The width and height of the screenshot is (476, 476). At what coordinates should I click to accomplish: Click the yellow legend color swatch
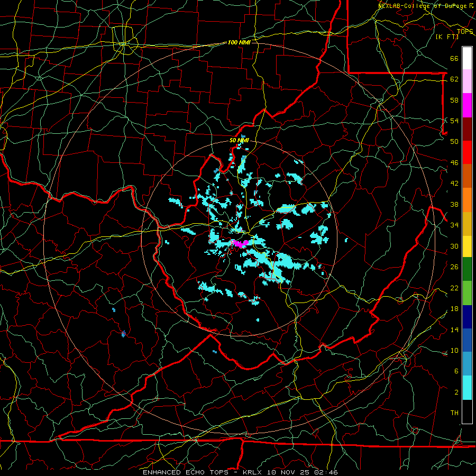pos(467,247)
